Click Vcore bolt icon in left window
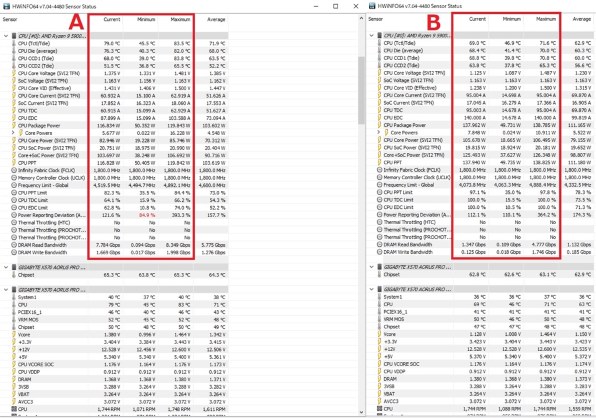 [14, 335]
